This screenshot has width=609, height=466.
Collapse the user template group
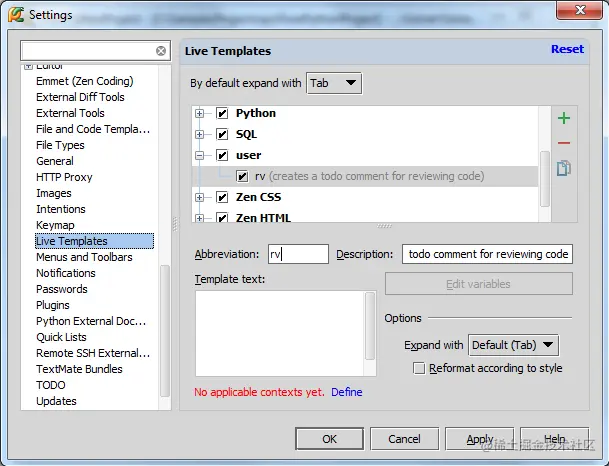[x=199, y=155]
